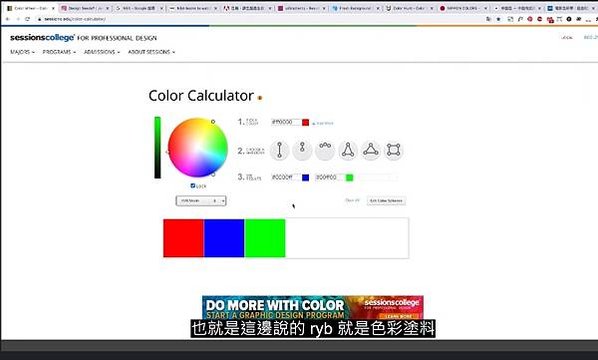598x360 pixels.
Task: Click the link beside the red swatch
Action: point(323,123)
